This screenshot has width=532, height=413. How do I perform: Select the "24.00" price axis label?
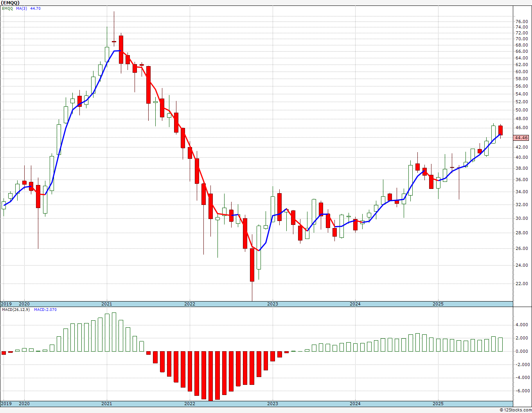coord(522,265)
